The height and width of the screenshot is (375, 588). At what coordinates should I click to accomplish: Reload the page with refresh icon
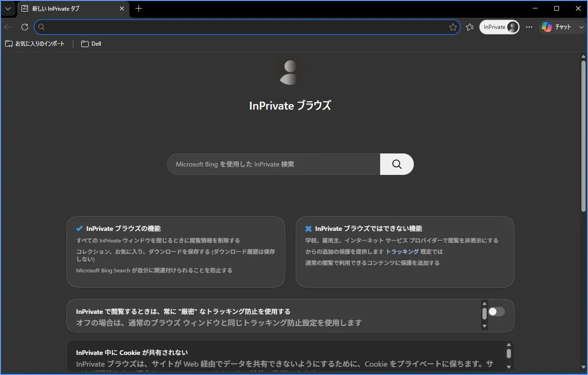click(25, 27)
